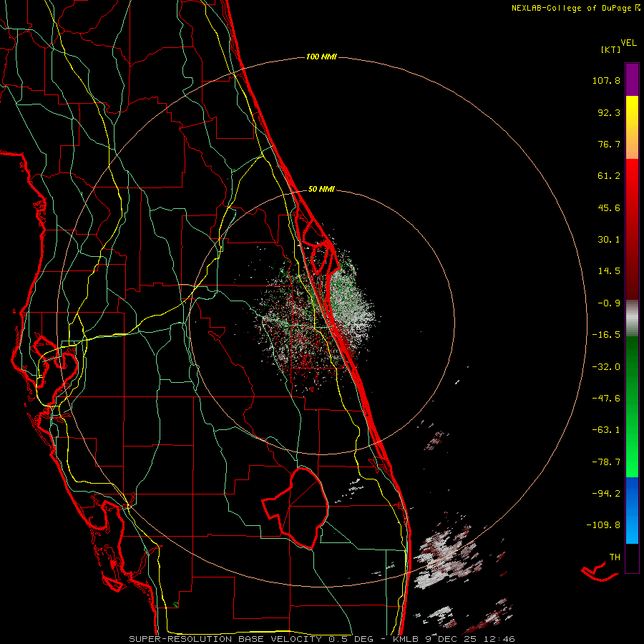Click the 45.6 velocity scale value

tap(609, 208)
